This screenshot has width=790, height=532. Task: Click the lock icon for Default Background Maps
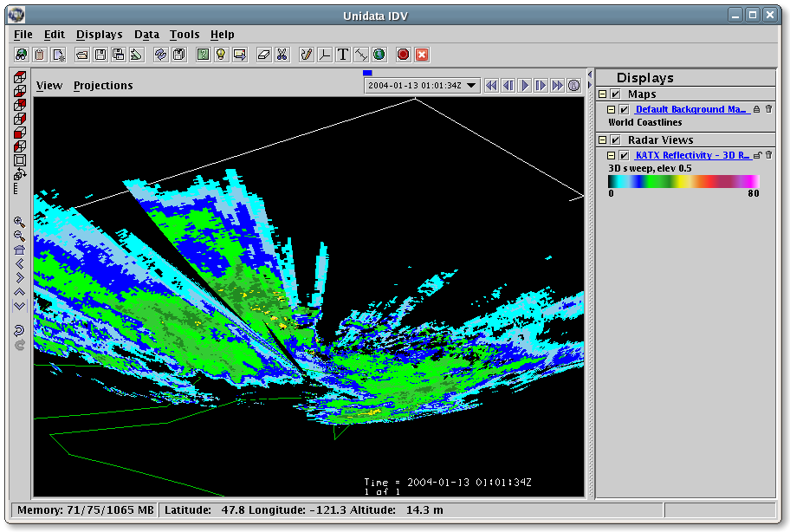click(x=756, y=109)
